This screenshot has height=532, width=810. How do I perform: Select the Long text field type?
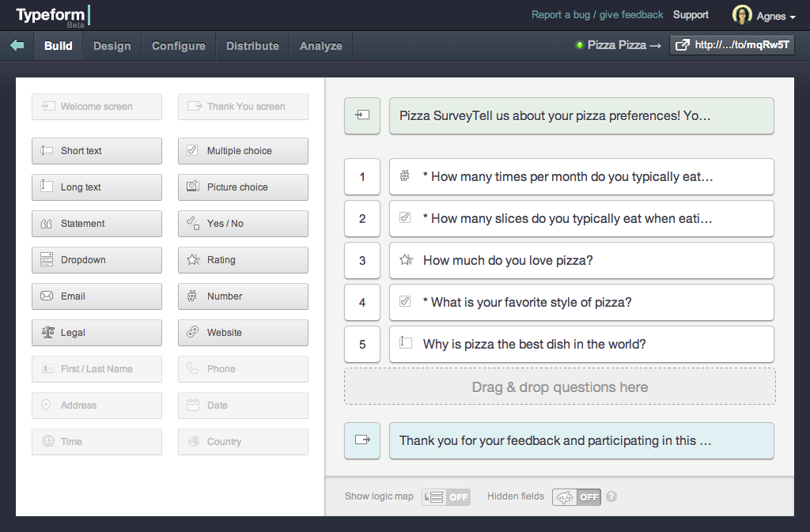pos(97,187)
